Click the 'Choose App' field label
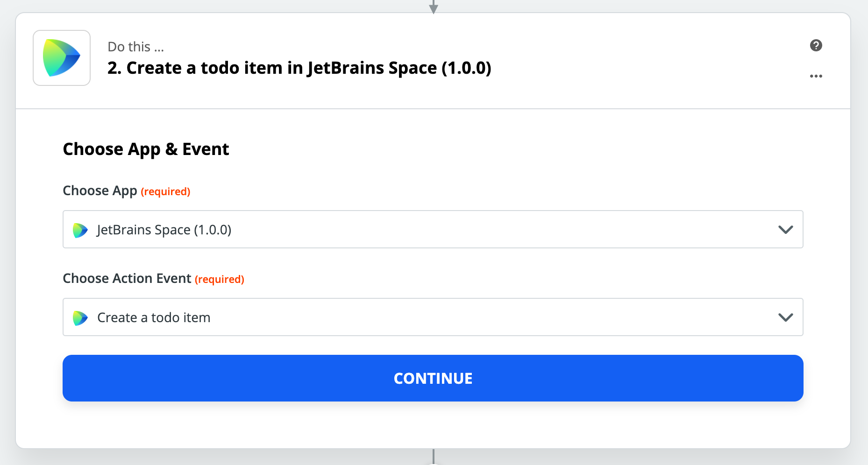This screenshot has width=868, height=465. [x=100, y=191]
